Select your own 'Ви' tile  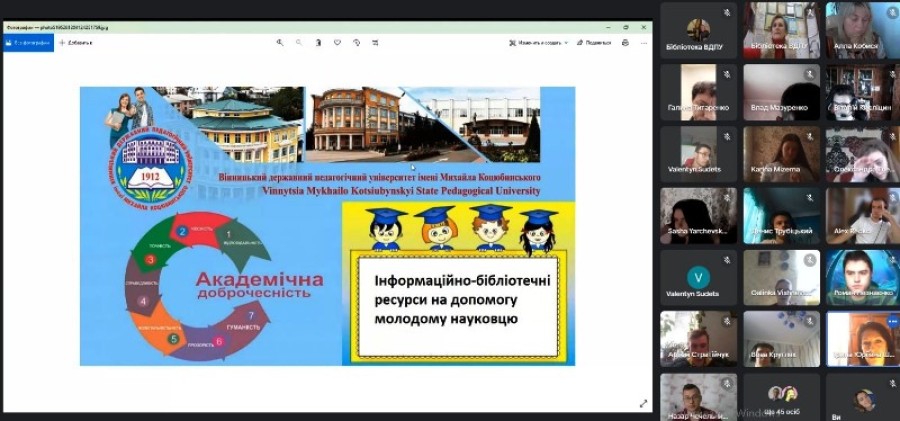(x=863, y=397)
